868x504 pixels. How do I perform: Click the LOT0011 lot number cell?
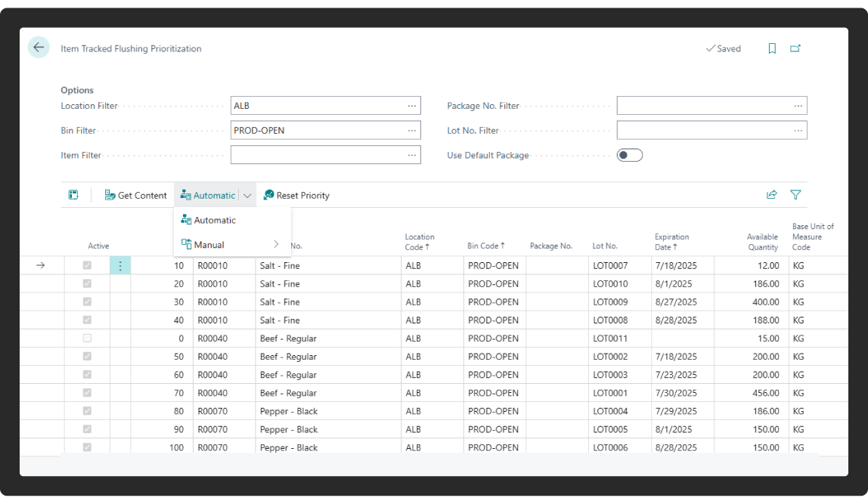[x=619, y=339]
